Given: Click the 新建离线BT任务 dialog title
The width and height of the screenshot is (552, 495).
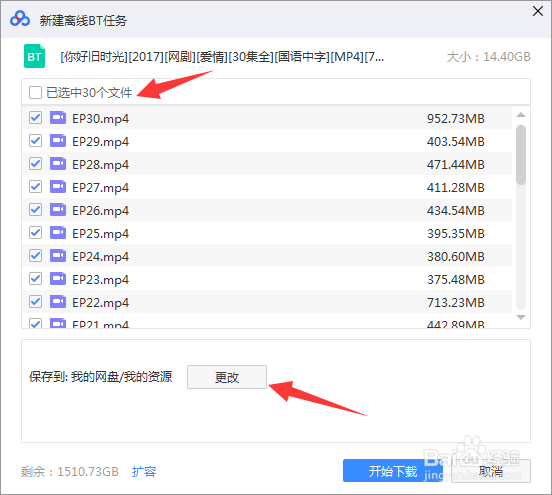Looking at the screenshot, I should [83, 20].
